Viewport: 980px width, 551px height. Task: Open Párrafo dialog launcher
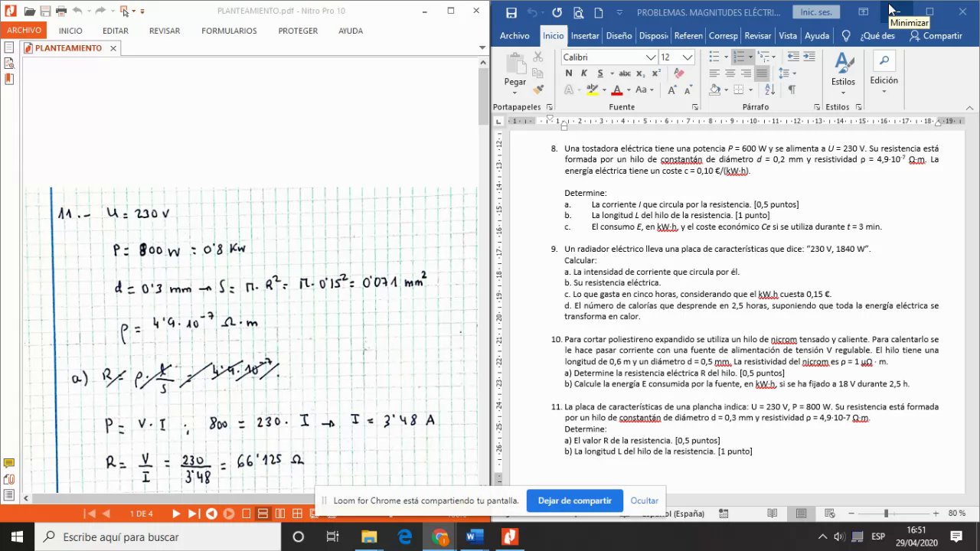click(x=817, y=107)
